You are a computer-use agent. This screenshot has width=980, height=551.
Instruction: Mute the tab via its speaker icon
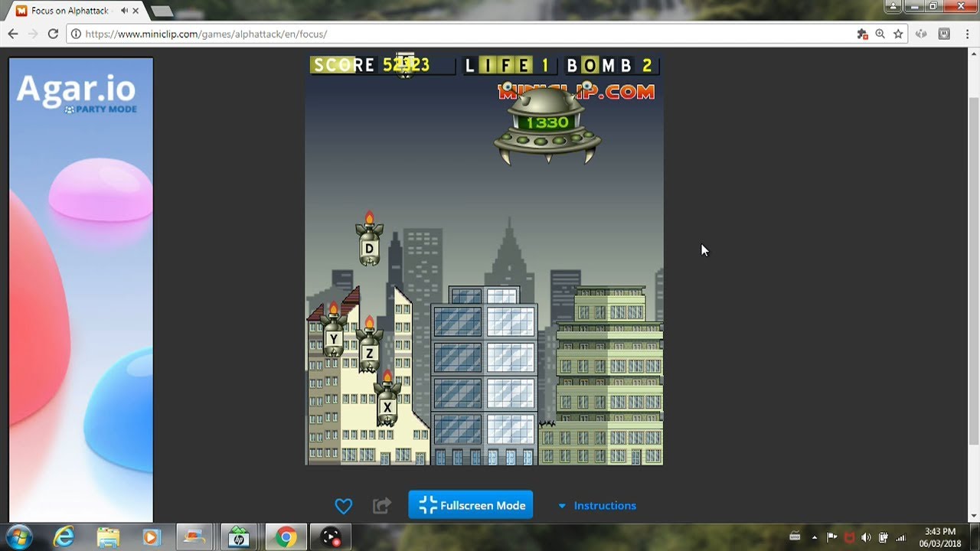coord(125,11)
